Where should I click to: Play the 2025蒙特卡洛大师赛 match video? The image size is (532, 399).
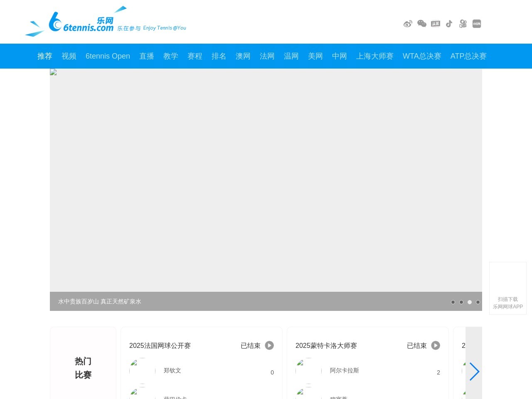point(436,345)
